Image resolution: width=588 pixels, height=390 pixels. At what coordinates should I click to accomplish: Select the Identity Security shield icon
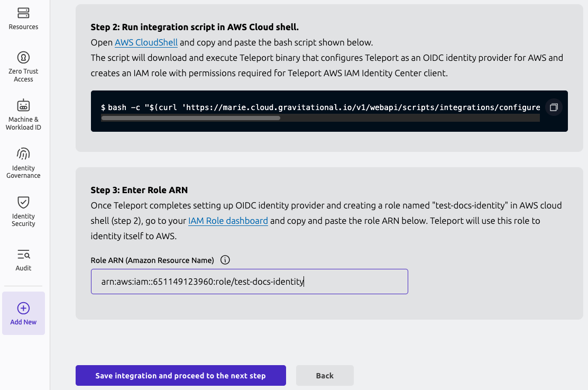tap(23, 202)
